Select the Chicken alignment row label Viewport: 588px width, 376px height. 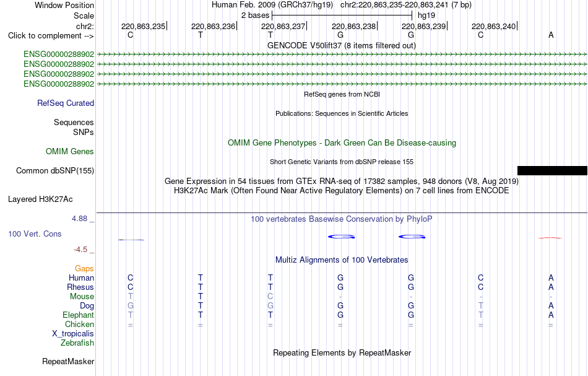[x=79, y=324]
